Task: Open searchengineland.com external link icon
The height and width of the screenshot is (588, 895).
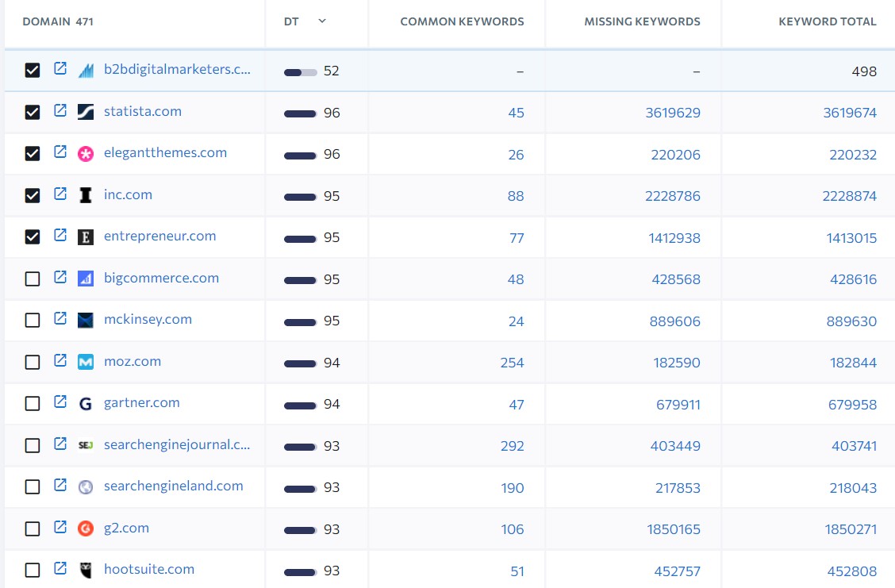Action: 60,486
